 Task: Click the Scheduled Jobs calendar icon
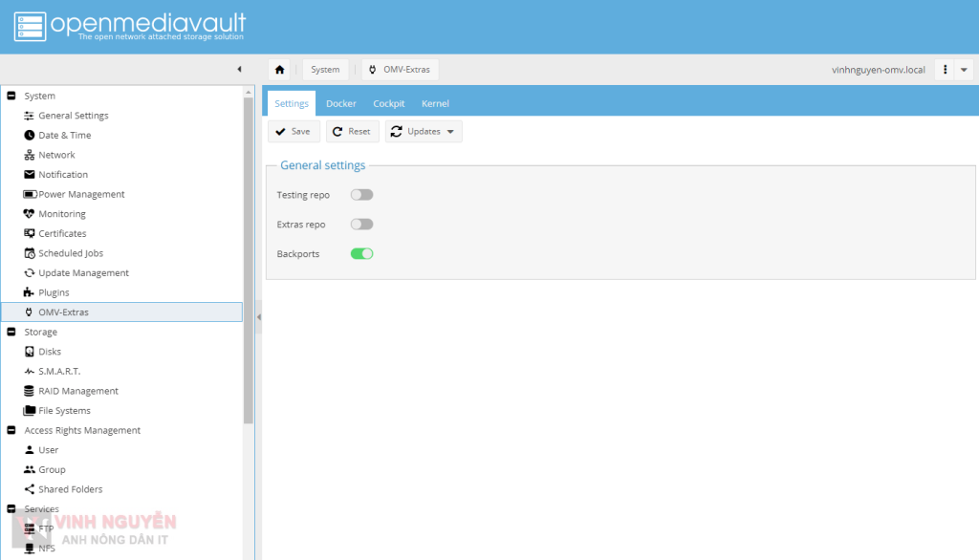pyautogui.click(x=29, y=253)
